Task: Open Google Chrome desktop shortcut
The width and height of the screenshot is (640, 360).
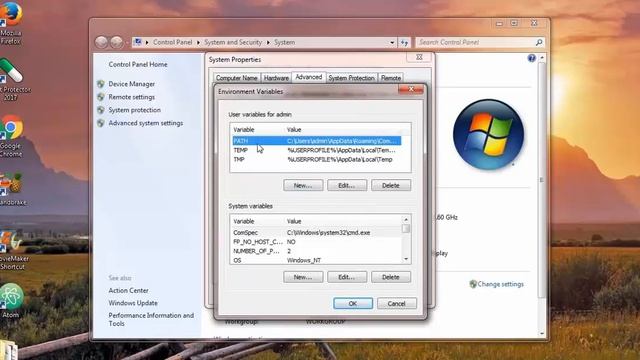Action: [11, 128]
